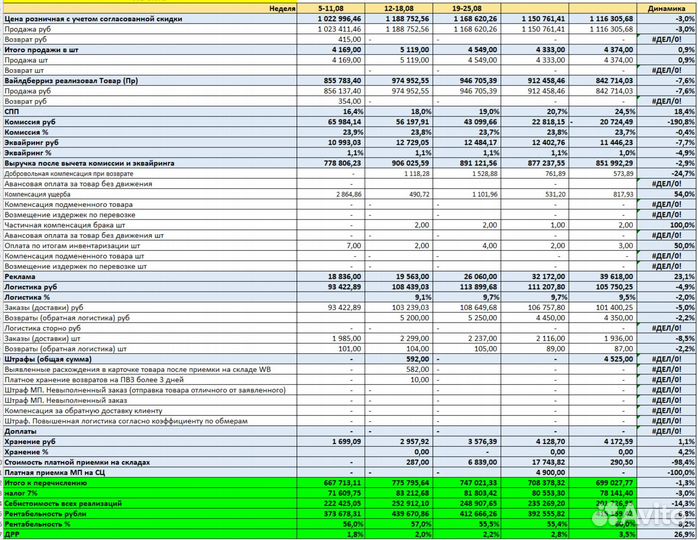Select the "СПП" row label cell

click(13, 111)
